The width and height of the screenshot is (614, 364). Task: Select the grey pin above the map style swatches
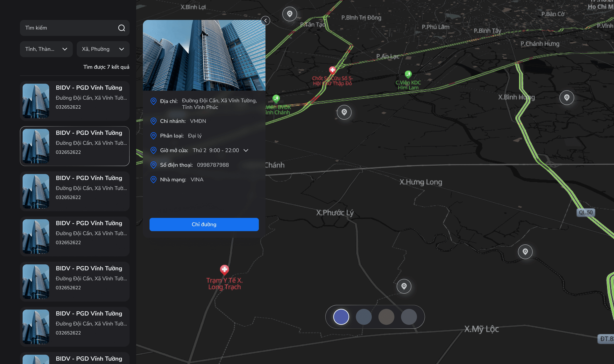coord(404,286)
